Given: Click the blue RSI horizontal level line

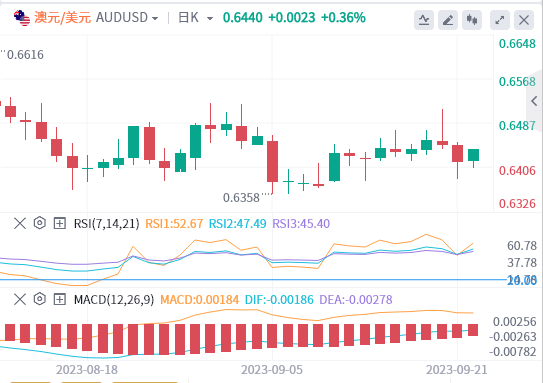Looking at the screenshot, I should tap(253, 279).
